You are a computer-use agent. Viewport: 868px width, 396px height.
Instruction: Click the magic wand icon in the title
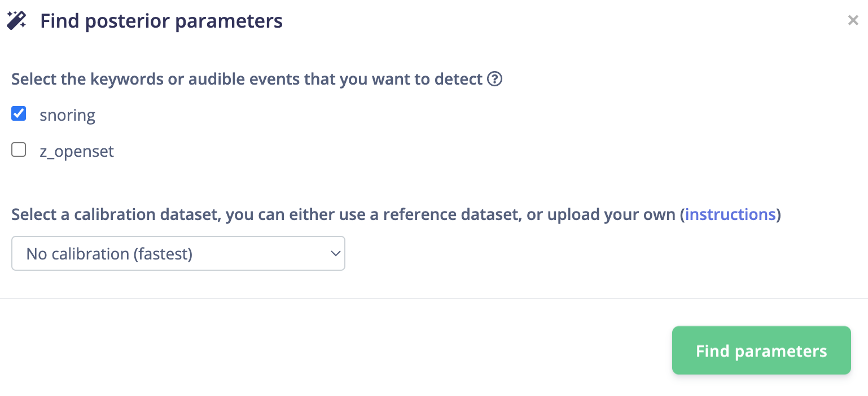click(x=16, y=21)
